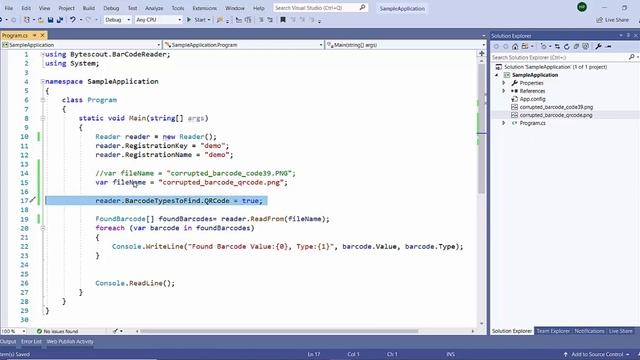Select corrupted_barcode_code39.png in Solution Explorer
This screenshot has height=360, width=640.
pyautogui.click(x=556, y=107)
